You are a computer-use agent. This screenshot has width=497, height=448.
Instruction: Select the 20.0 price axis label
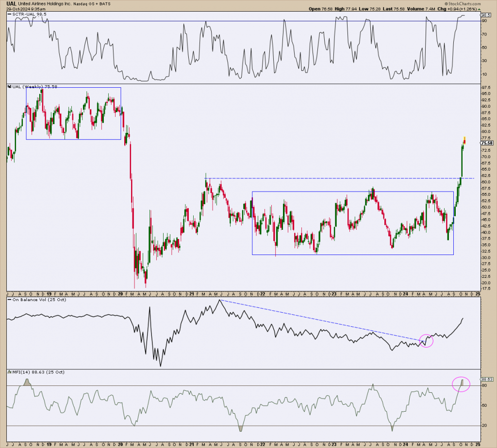point(486,283)
